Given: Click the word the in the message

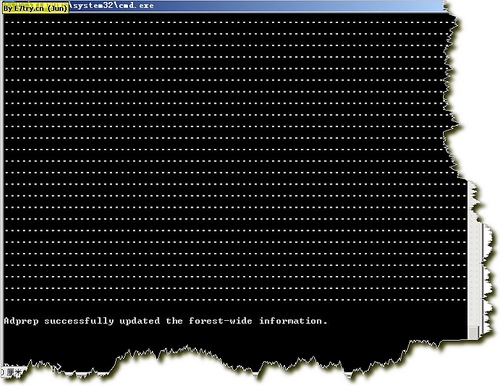Looking at the screenshot, I should tap(174, 321).
